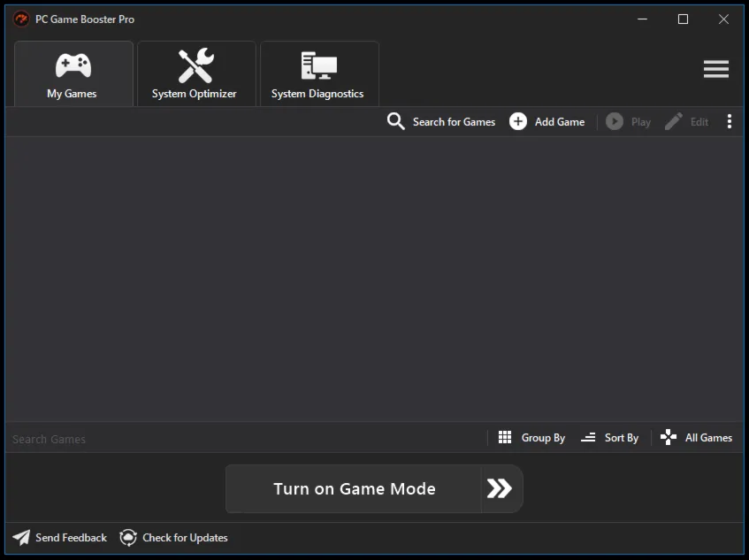Click the Play triangle icon
Image resolution: width=749 pixels, height=560 pixels.
click(615, 121)
